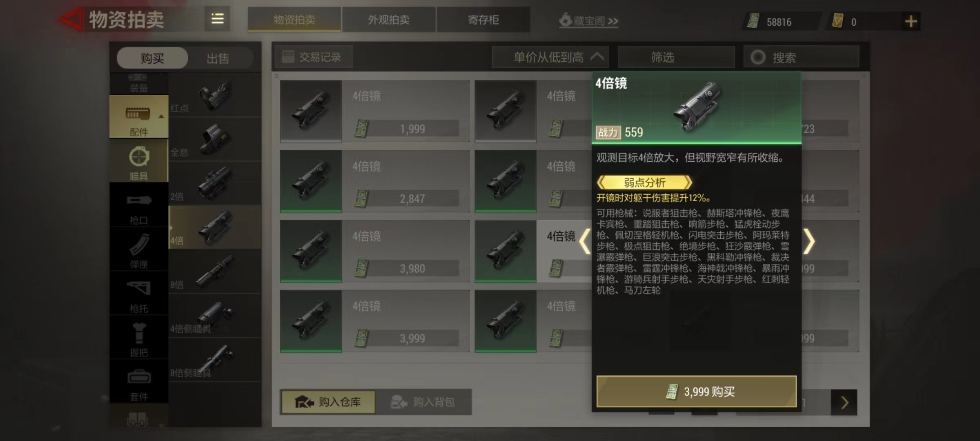Toggle 购入背包 purchase to backpack
Viewport: 980px width, 441px height.
pyautogui.click(x=423, y=402)
